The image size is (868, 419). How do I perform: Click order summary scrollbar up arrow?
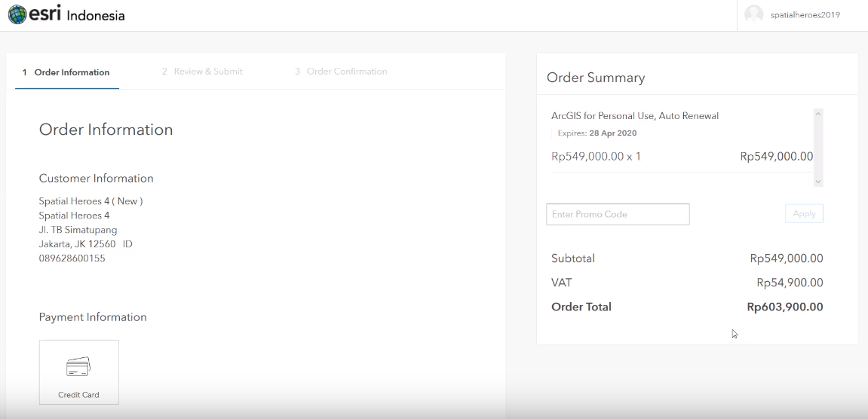tap(818, 114)
